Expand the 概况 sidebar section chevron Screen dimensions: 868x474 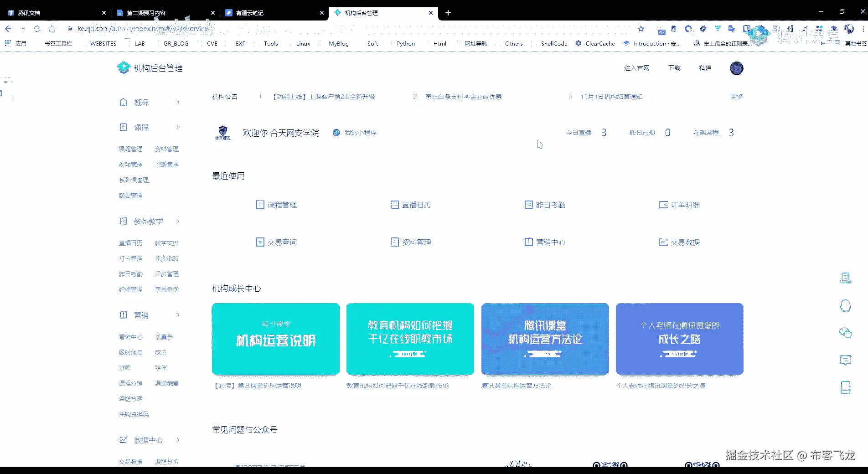coord(178,102)
